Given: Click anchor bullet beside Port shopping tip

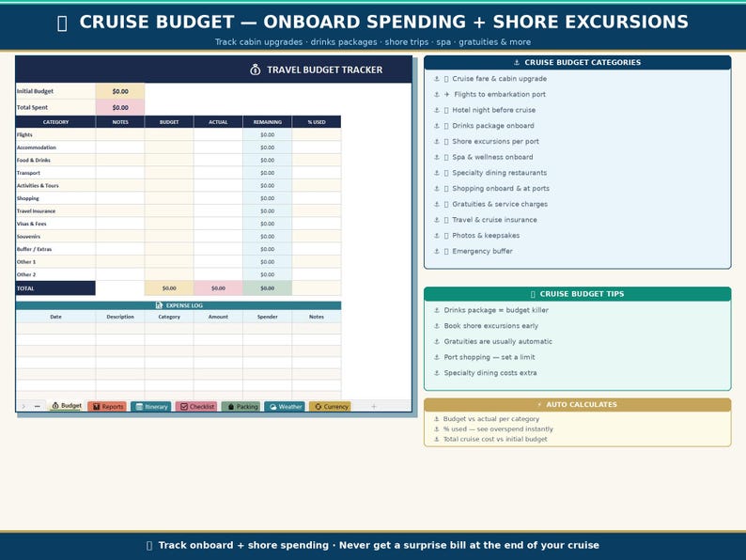Looking at the screenshot, I should tap(437, 357).
